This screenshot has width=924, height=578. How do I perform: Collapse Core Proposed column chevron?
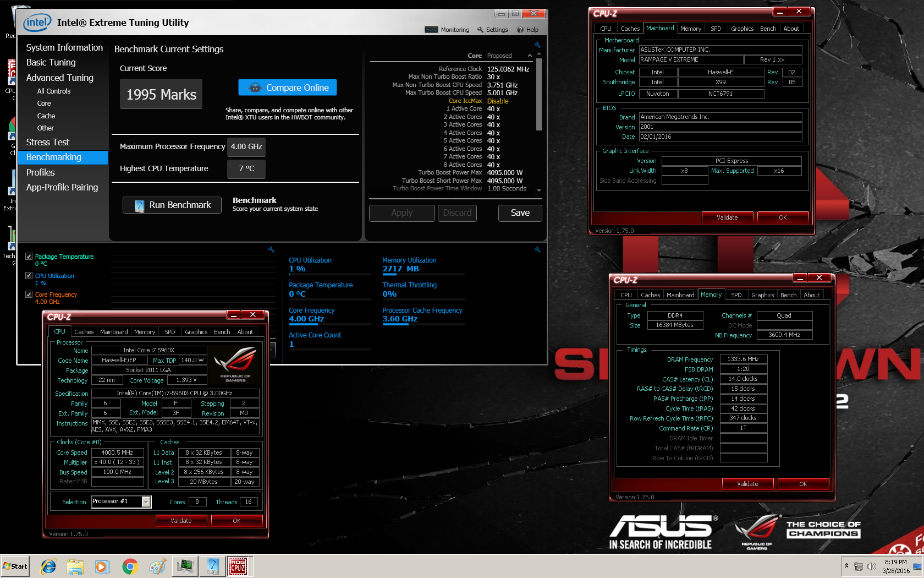pos(530,56)
